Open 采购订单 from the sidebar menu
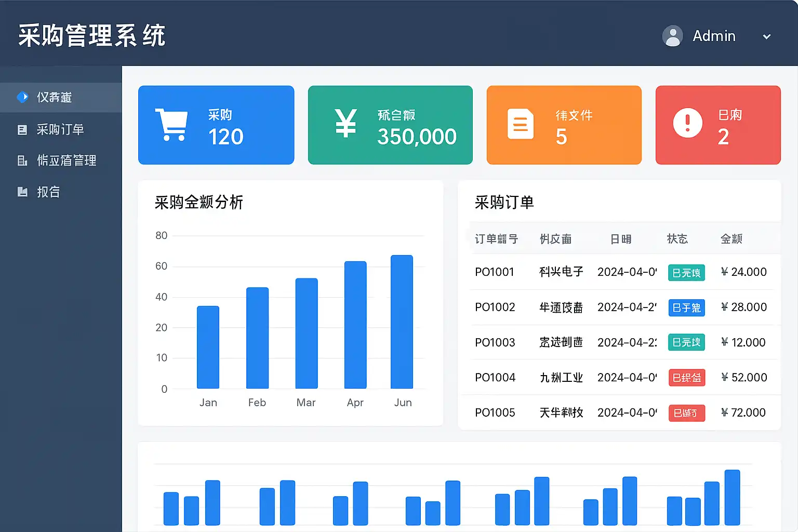Screen dimensions: 798x532 tap(60, 129)
